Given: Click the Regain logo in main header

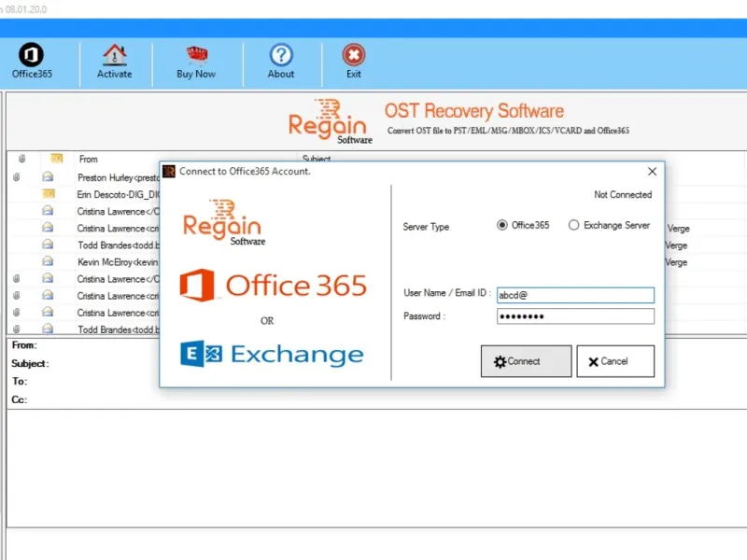Looking at the screenshot, I should 330,121.
